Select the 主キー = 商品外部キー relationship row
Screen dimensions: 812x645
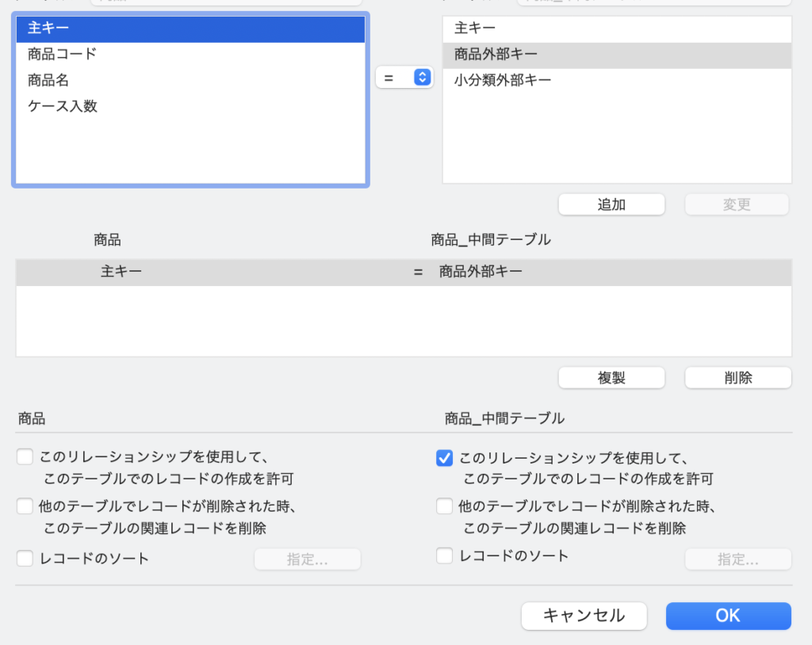[x=403, y=272]
